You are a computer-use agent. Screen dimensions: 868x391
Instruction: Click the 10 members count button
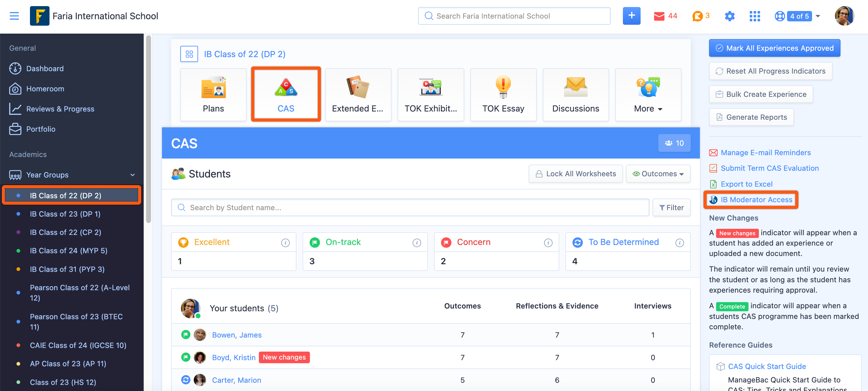coord(674,143)
